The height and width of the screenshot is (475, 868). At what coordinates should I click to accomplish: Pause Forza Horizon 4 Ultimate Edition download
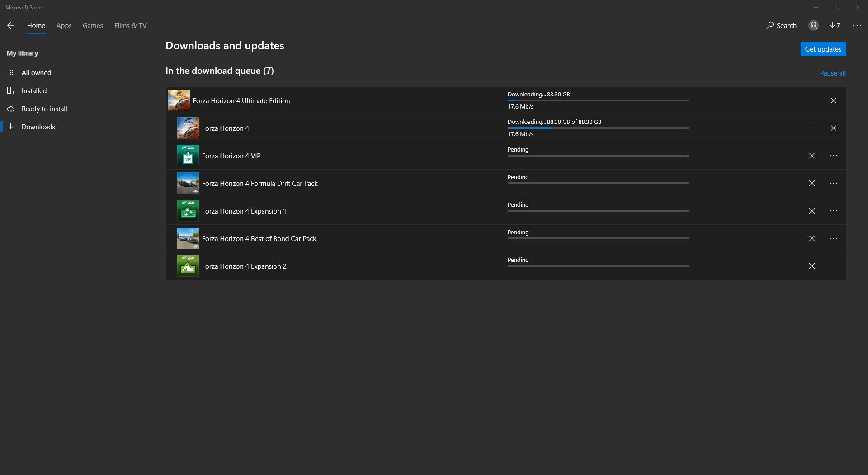(812, 101)
